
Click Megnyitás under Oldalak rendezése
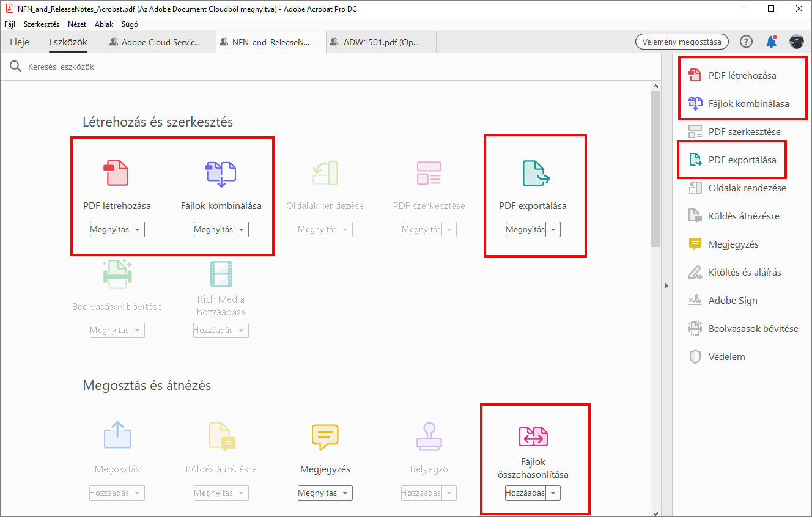[x=318, y=230]
